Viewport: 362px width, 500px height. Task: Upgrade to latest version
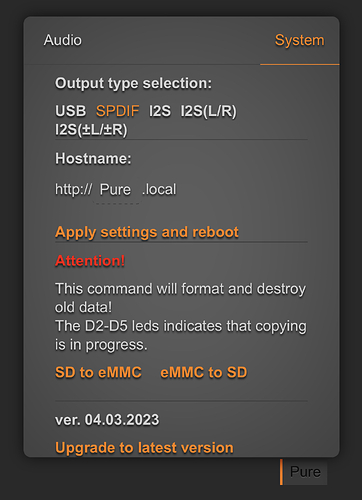coord(144,448)
